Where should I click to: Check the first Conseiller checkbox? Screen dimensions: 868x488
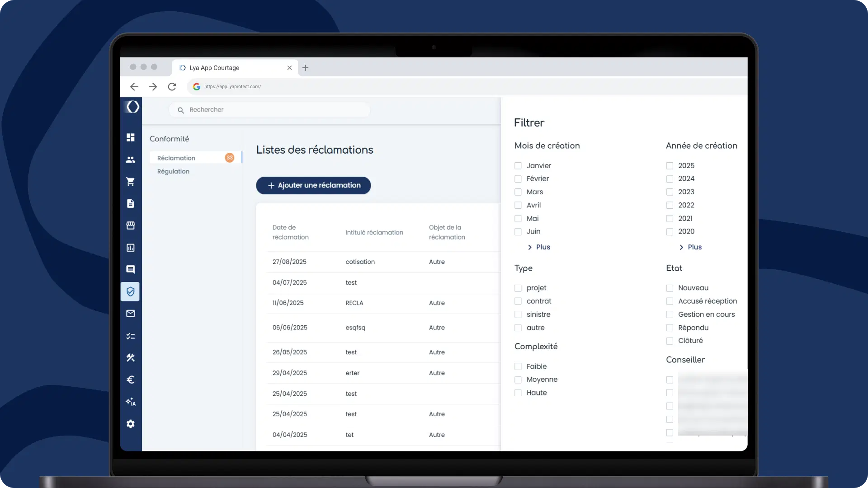click(670, 380)
